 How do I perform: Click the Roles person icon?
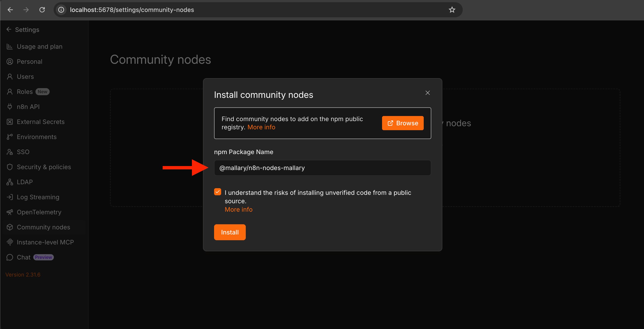(10, 92)
